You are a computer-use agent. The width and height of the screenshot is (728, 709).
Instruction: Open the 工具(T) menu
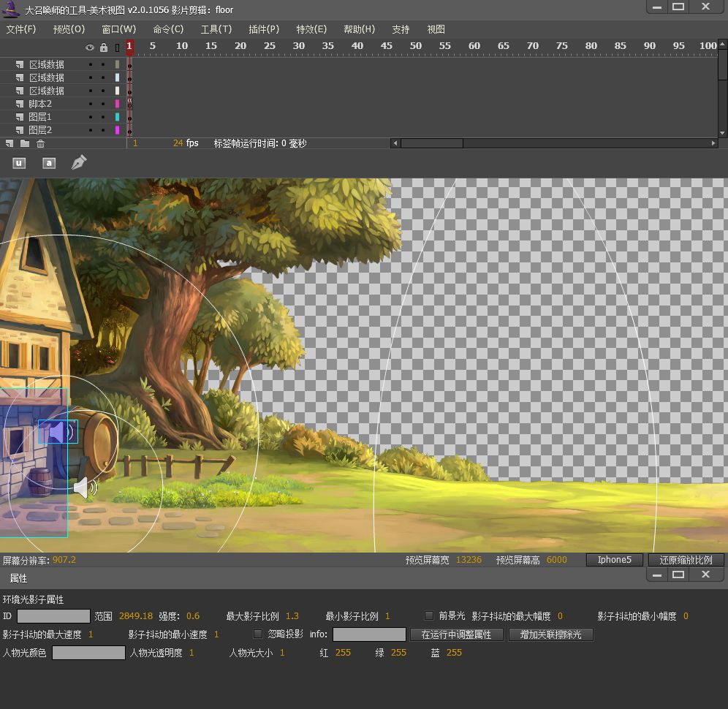coord(216,29)
